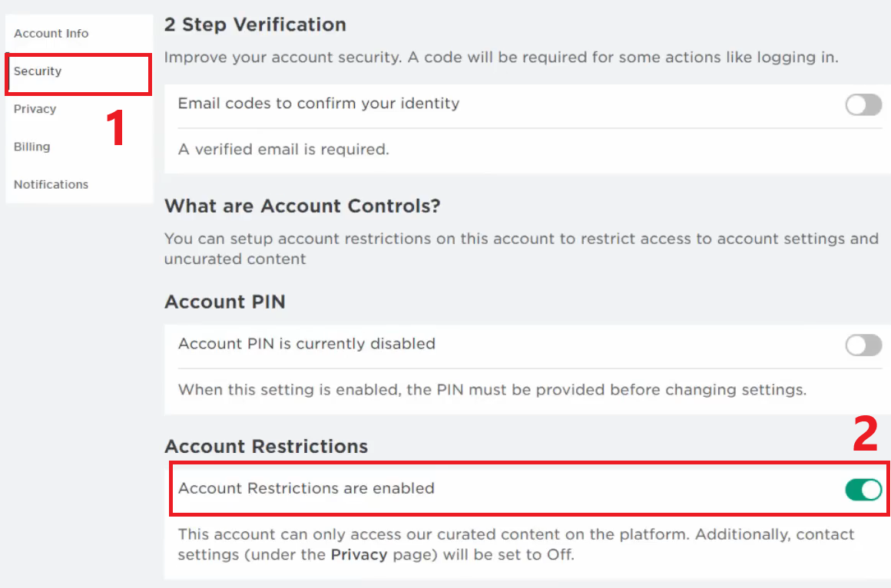Screen dimensions: 891x588
Task: Click the 'What are Account Controls?' heading
Action: [x=302, y=206]
